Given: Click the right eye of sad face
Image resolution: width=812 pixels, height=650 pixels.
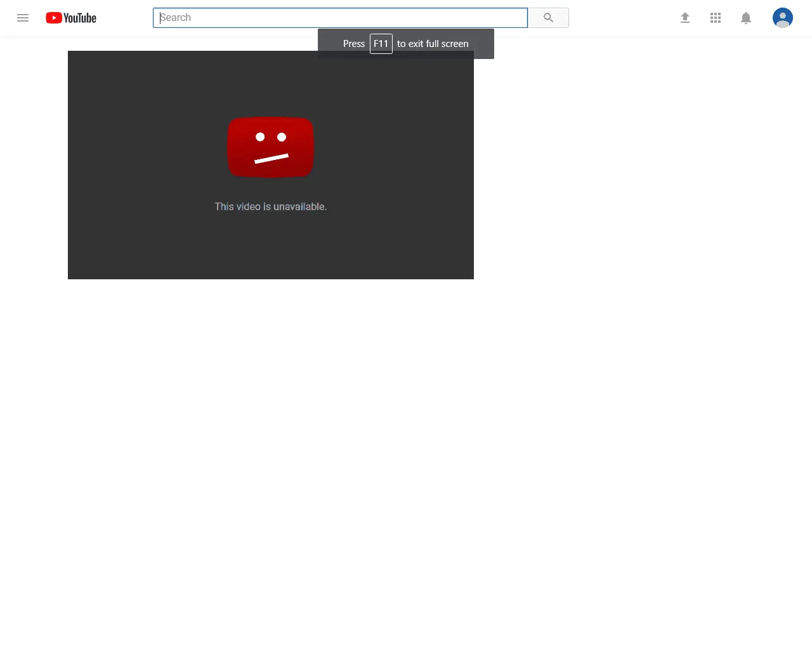Looking at the screenshot, I should 282,137.
